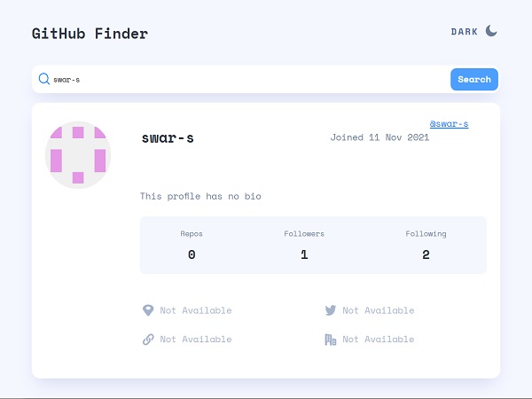This screenshot has width=532, height=399.
Task: Click the Followers count value
Action: click(x=304, y=254)
